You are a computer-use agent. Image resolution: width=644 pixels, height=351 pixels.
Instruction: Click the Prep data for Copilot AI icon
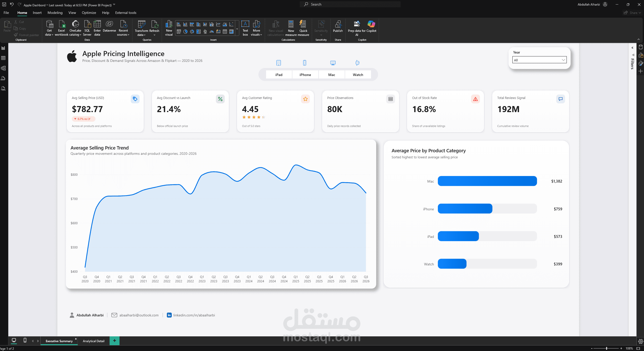(356, 28)
